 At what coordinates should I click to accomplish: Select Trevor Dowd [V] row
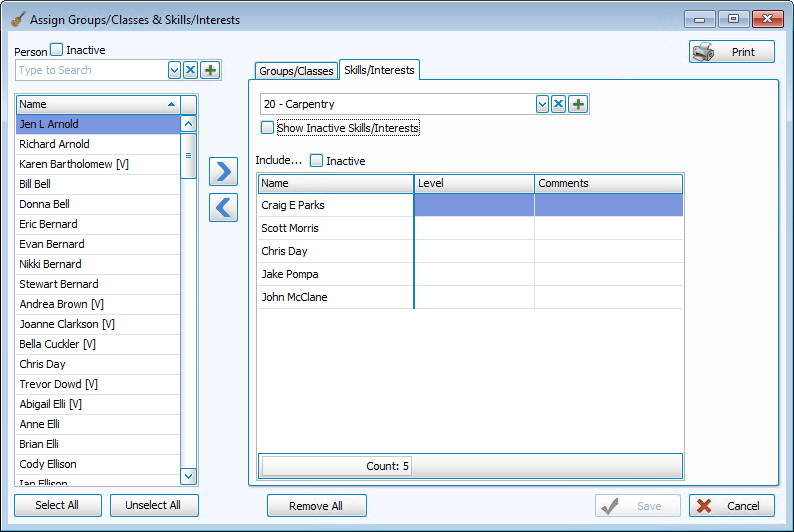pos(98,384)
